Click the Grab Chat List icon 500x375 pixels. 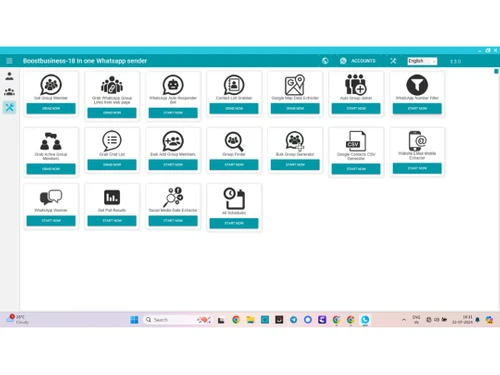pyautogui.click(x=112, y=141)
